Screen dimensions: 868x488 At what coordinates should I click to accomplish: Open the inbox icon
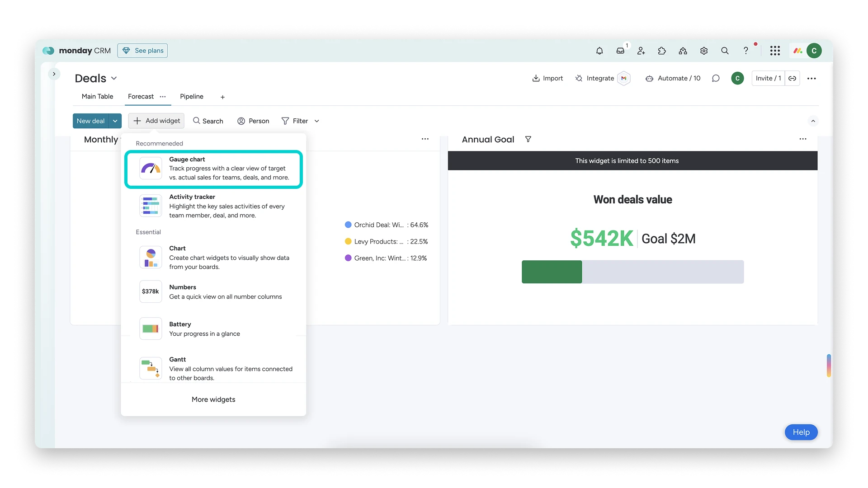pos(621,51)
